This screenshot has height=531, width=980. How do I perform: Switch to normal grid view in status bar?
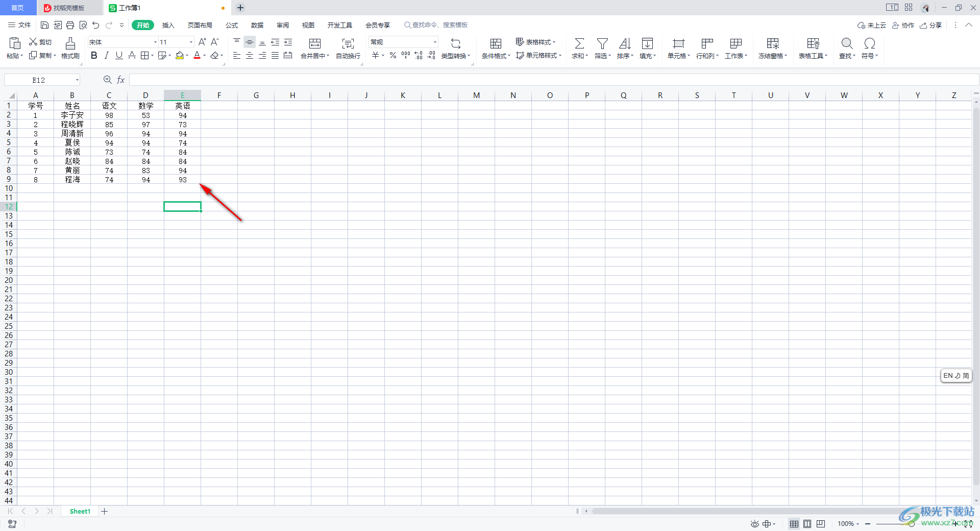[x=794, y=524]
